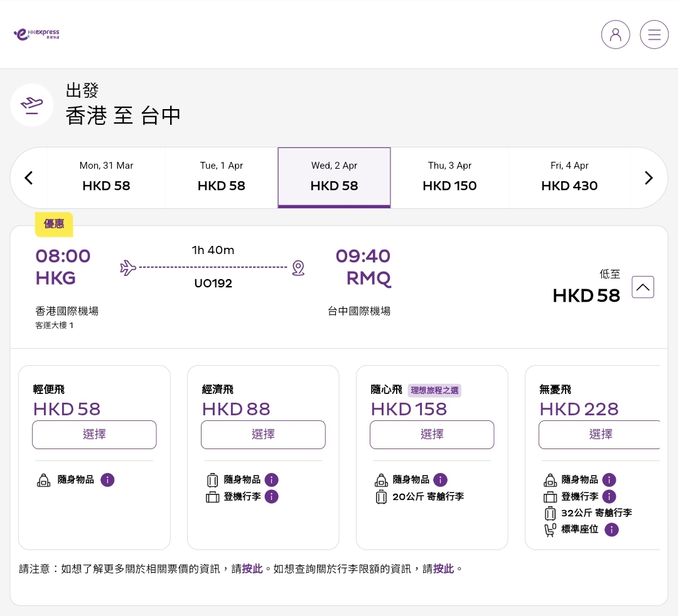Click the plane icon on the flight route line
This screenshot has height=616, width=678.
pos(128,268)
